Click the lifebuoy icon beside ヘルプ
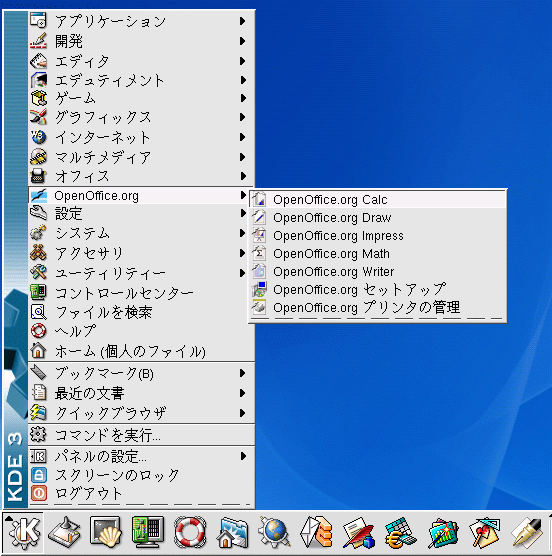552x556 pixels. click(38, 331)
